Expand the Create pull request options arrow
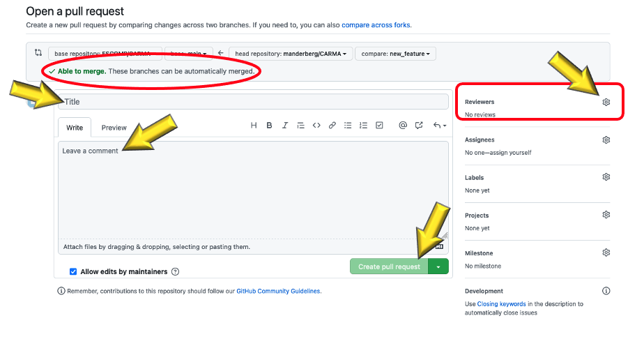The image size is (644, 339). pos(438,266)
